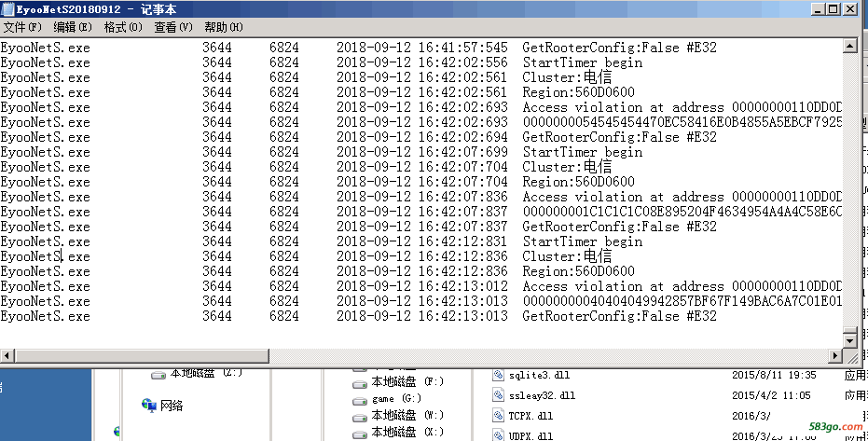Place cursor on the first StartTimer begin line
868x441 pixels.
(x=582, y=62)
